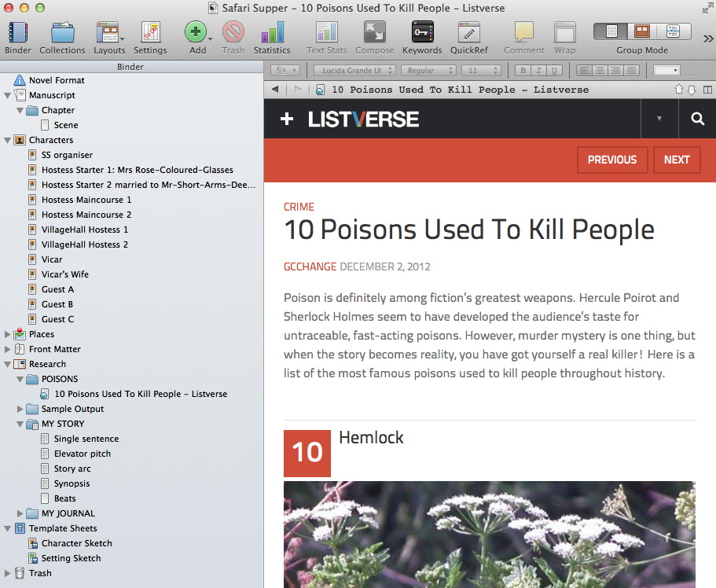
Task: Toggle underline formatting
Action: [x=554, y=71]
